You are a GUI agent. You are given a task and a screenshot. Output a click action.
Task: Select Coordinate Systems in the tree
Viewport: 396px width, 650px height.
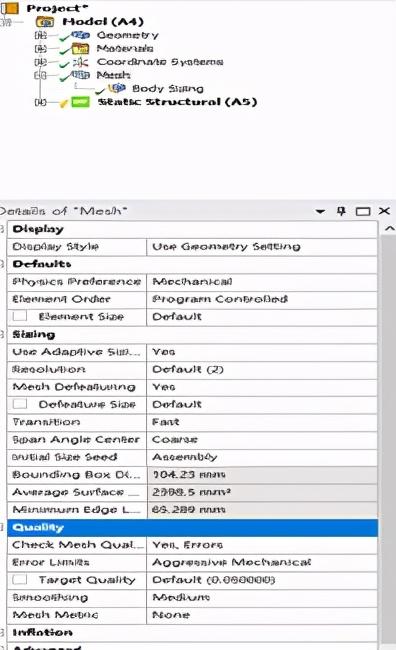coord(160,62)
